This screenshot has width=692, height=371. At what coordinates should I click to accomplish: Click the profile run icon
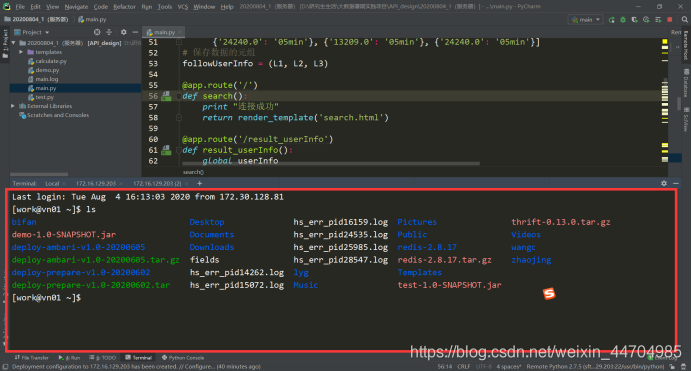tap(646, 20)
